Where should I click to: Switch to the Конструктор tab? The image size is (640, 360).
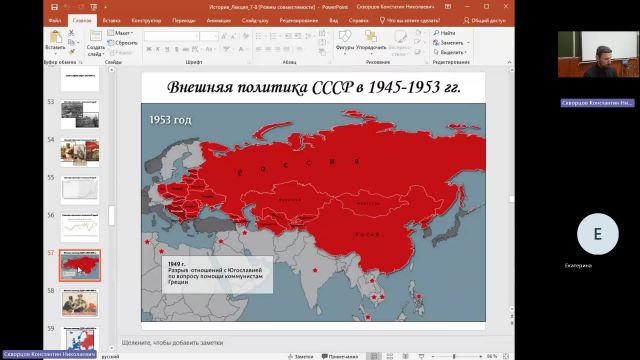[146, 20]
